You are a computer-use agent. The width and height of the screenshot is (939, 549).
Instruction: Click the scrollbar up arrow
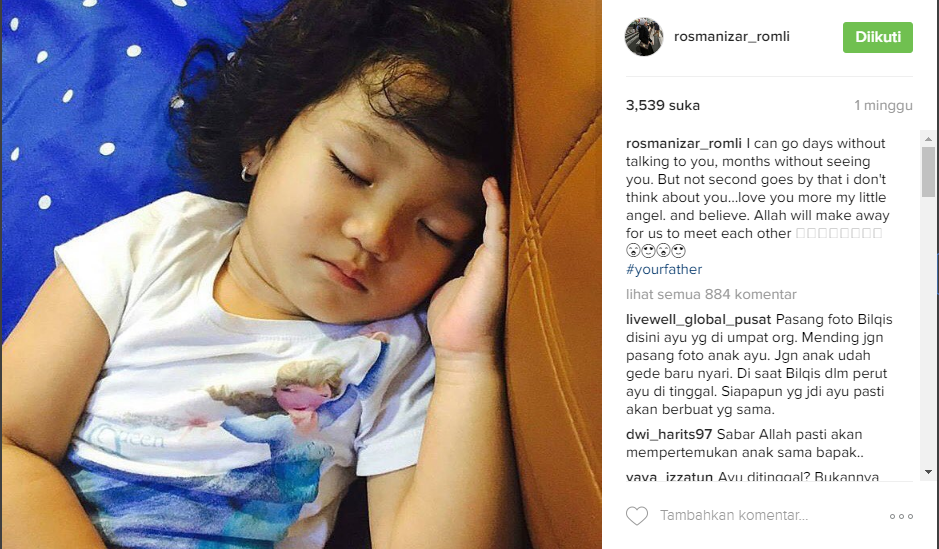[928, 139]
